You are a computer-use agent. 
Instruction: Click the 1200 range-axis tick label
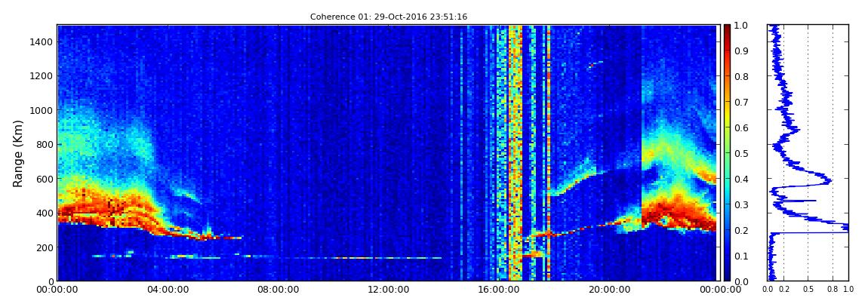pyautogui.click(x=42, y=75)
